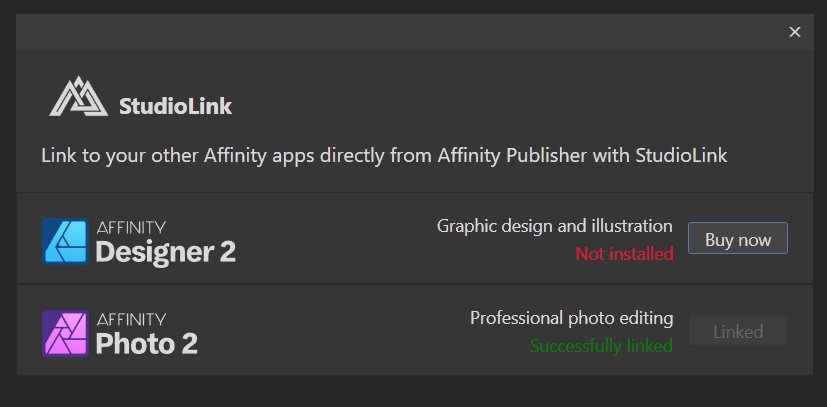Viewport: 827px width, 407px height.
Task: Click the Link to your other Affinity apps text
Action: click(384, 156)
